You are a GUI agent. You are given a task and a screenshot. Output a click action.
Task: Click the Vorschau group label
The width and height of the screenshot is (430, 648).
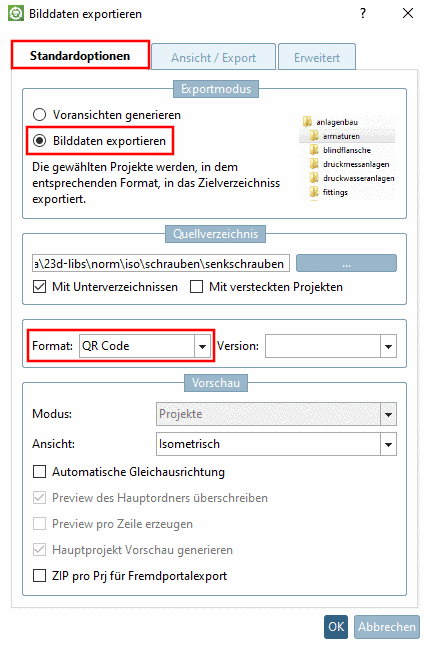(216, 383)
